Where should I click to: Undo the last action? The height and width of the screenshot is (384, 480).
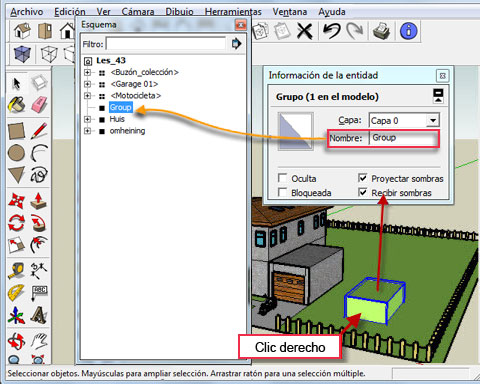[x=331, y=31]
